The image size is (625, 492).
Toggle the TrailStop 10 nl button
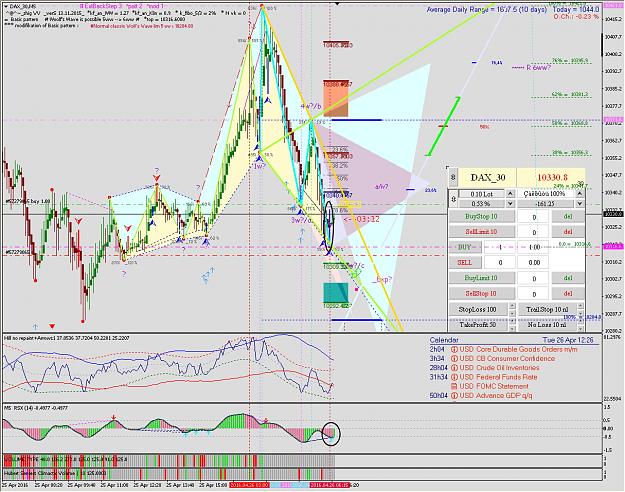coord(547,309)
